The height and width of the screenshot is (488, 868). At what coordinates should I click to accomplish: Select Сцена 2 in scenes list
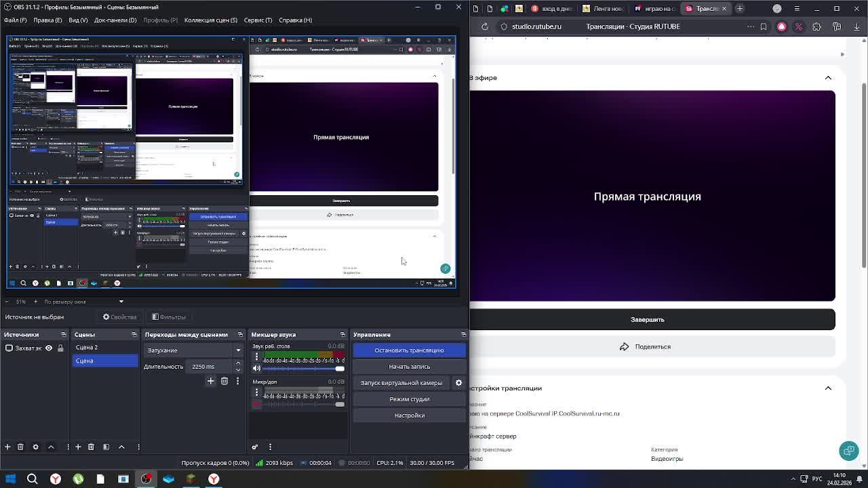[104, 348]
